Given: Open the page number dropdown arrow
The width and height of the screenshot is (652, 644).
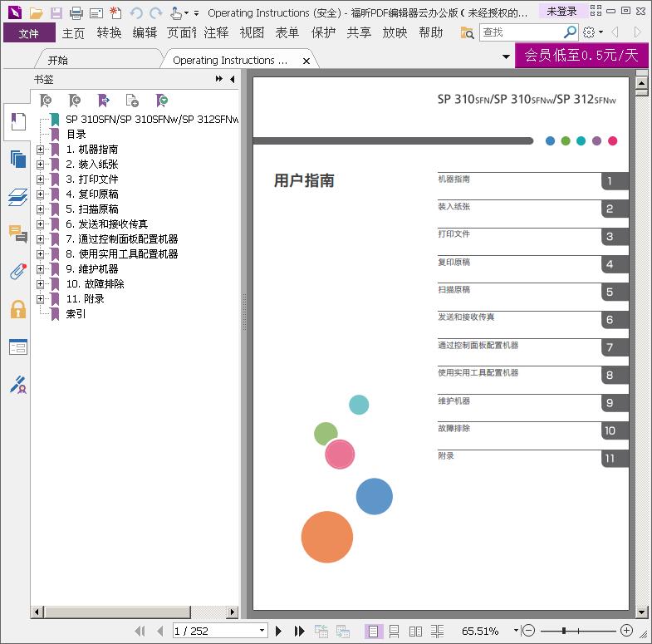Looking at the screenshot, I should pyautogui.click(x=262, y=631).
